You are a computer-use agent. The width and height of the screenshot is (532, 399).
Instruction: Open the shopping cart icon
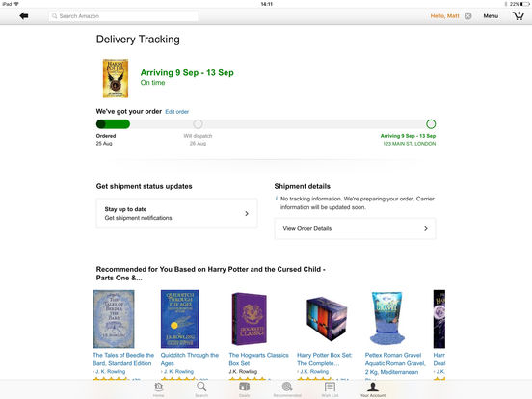[x=519, y=16]
